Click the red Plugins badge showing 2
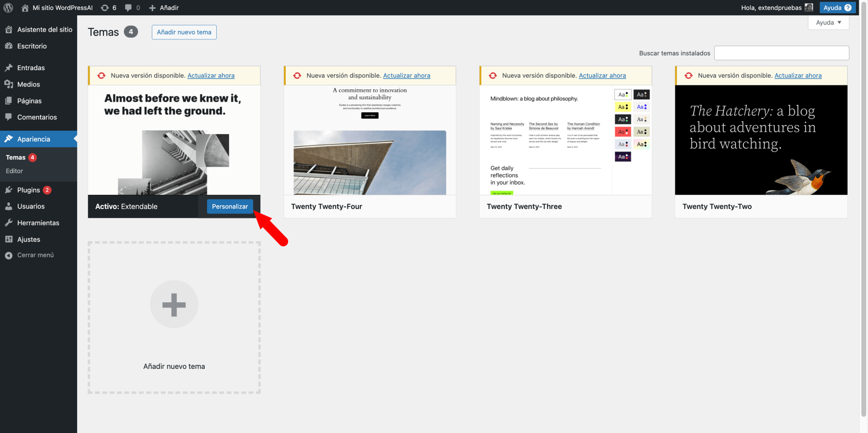 (x=47, y=190)
